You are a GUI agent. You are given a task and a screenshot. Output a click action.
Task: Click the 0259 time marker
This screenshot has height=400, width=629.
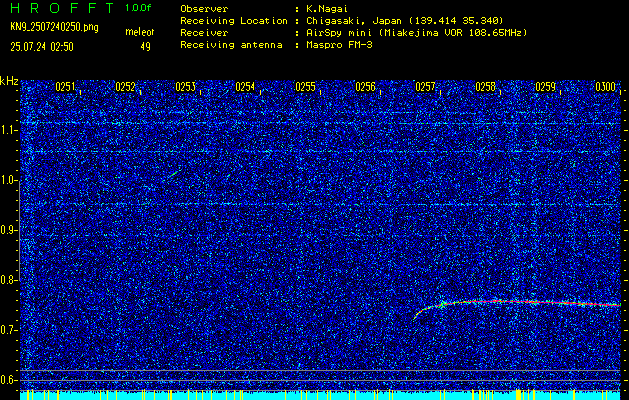[546, 87]
